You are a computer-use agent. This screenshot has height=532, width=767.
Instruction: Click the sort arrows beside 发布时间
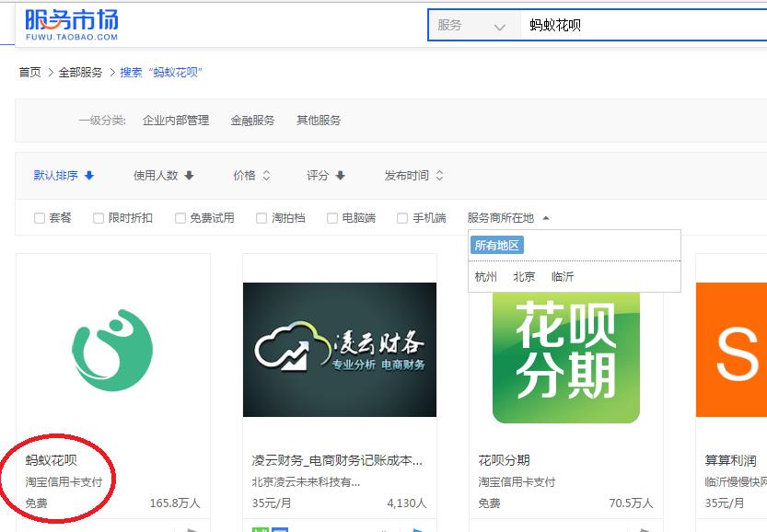(440, 175)
